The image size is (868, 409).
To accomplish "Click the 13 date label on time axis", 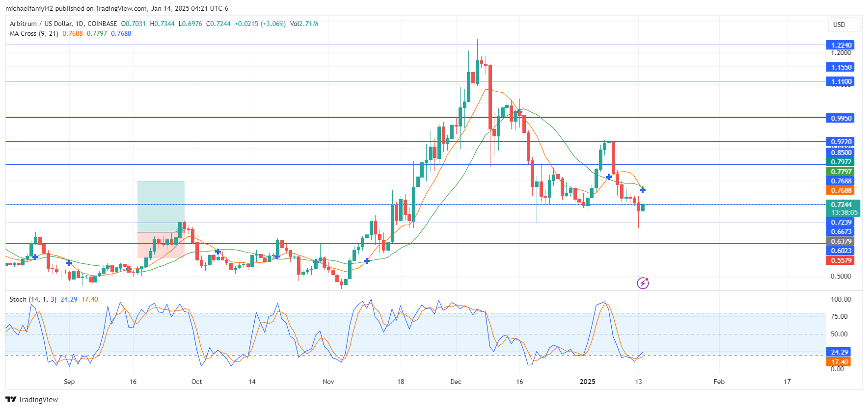I will pyautogui.click(x=638, y=382).
